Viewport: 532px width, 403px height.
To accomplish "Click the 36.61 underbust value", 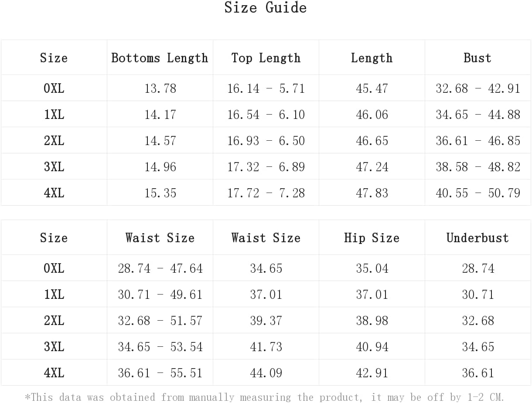I will tap(478, 373).
